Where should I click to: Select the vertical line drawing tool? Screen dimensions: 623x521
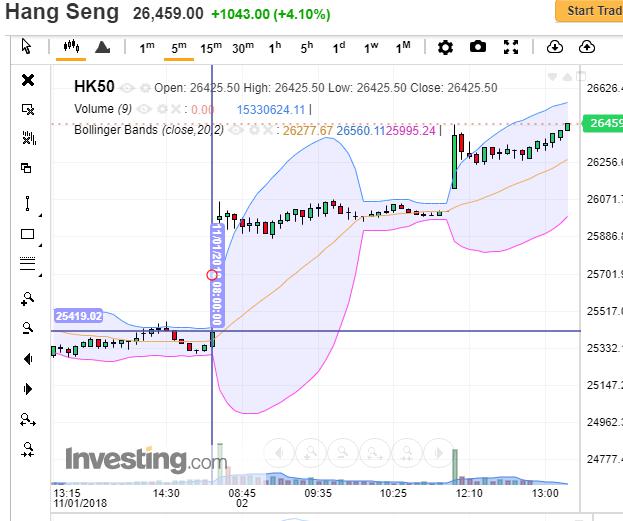click(27, 203)
